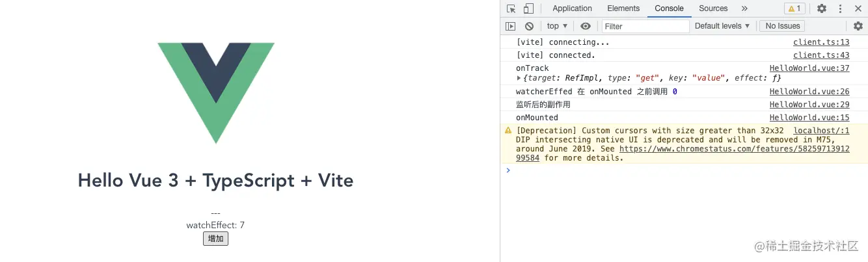This screenshot has width=868, height=262.
Task: Switch to the Sources tab
Action: point(713,8)
